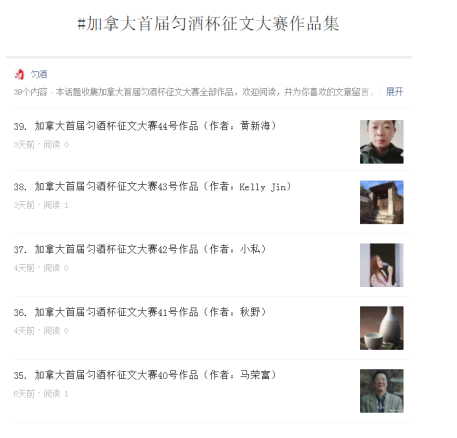Click the ceramic bottle and cup thumbnail
This screenshot has width=457, height=438.
point(382,328)
